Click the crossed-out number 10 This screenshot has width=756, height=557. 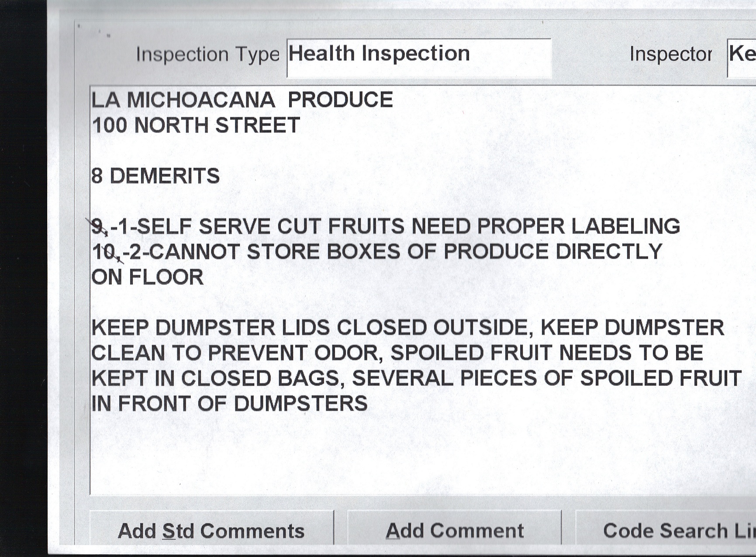[x=104, y=252]
